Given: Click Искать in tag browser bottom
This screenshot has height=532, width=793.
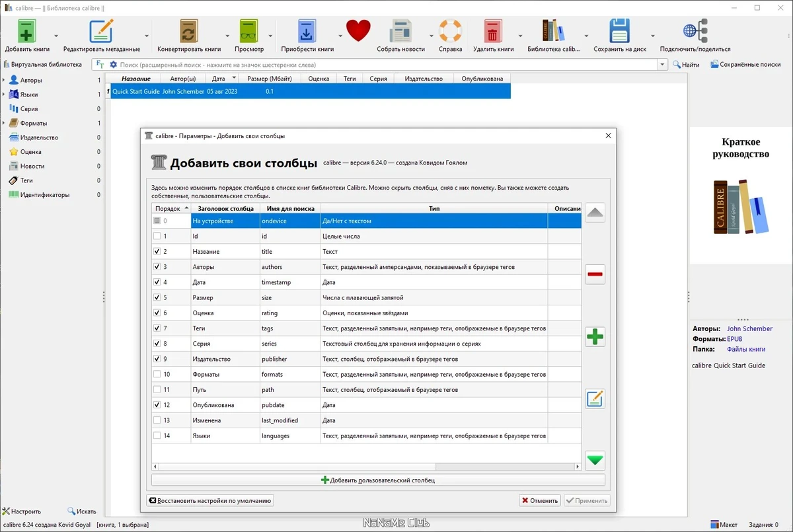Looking at the screenshot, I should (x=81, y=511).
